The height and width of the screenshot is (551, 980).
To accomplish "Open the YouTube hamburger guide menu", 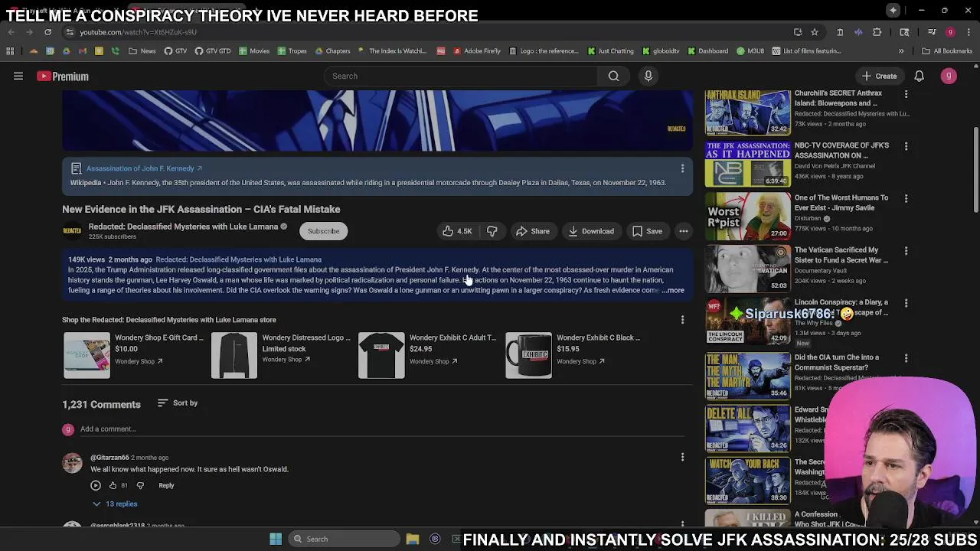I will click(x=18, y=76).
